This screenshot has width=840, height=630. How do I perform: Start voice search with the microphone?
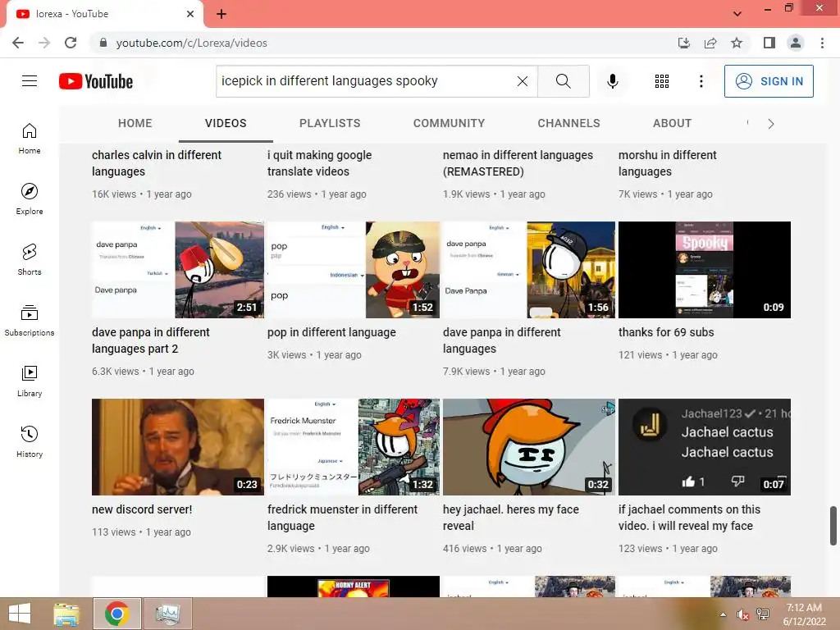click(612, 81)
